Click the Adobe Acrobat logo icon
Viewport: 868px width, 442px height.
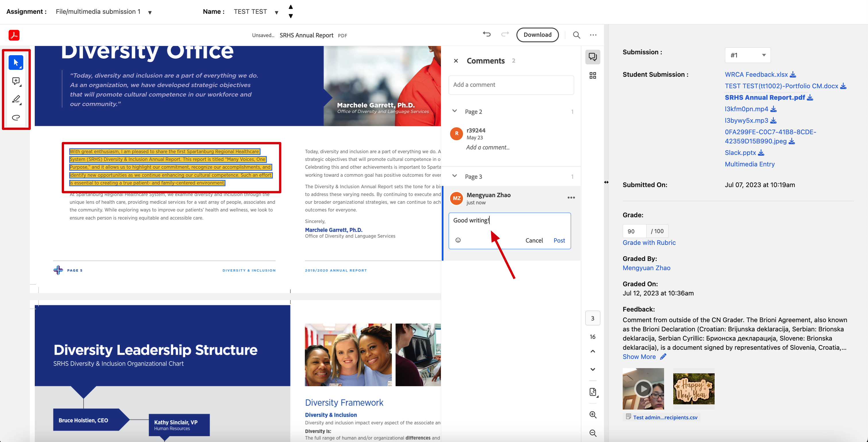14,35
